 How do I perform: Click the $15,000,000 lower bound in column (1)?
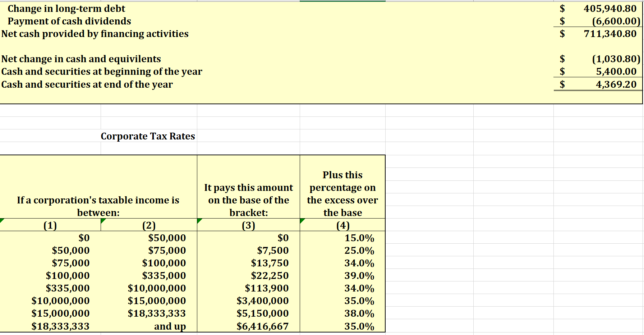(x=61, y=313)
